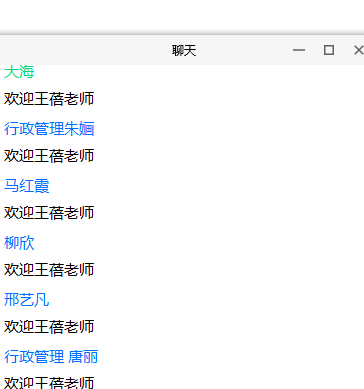Select 唐丽's partially visible bottom message
364x389 pixels.
tap(49, 383)
